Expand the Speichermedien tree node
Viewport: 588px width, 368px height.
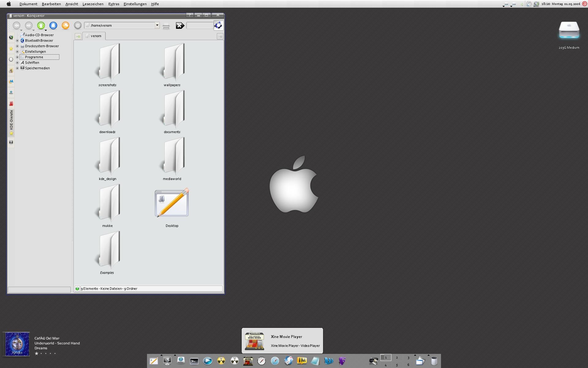pos(17,68)
